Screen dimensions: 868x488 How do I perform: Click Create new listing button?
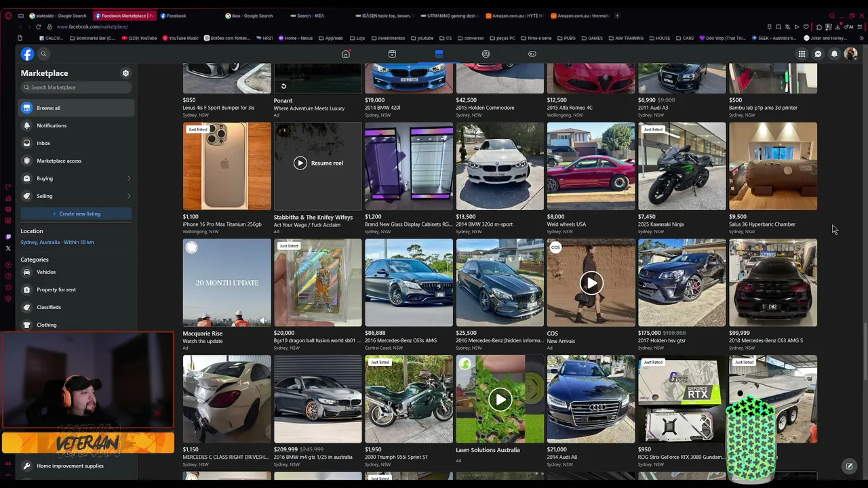pos(76,213)
